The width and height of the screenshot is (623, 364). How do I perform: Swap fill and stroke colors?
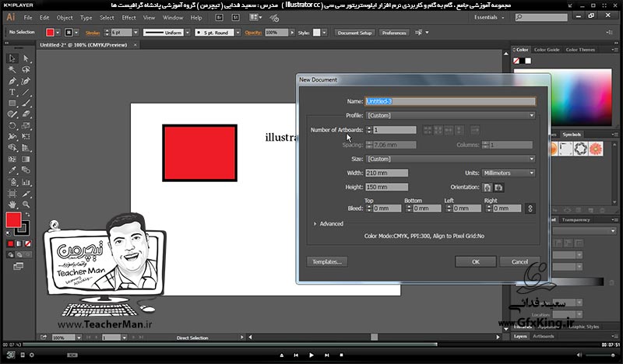click(x=27, y=215)
